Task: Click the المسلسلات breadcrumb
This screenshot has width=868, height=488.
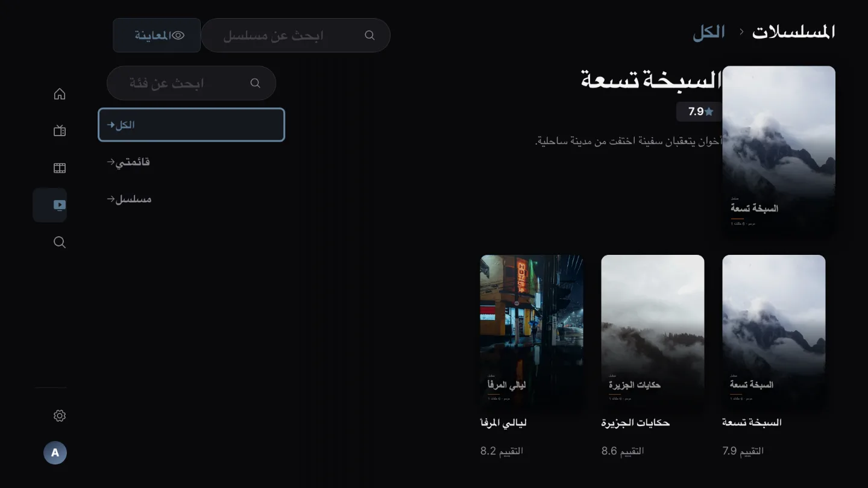Action: [x=793, y=32]
